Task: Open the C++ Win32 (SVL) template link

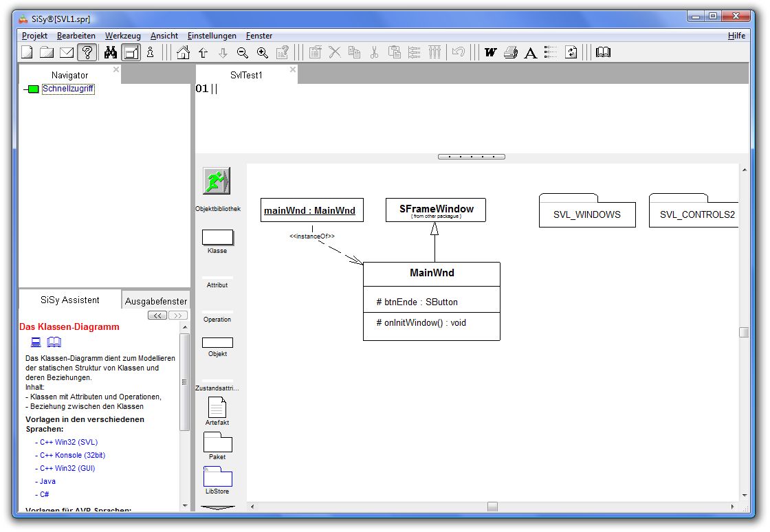Action: pyautogui.click(x=68, y=443)
